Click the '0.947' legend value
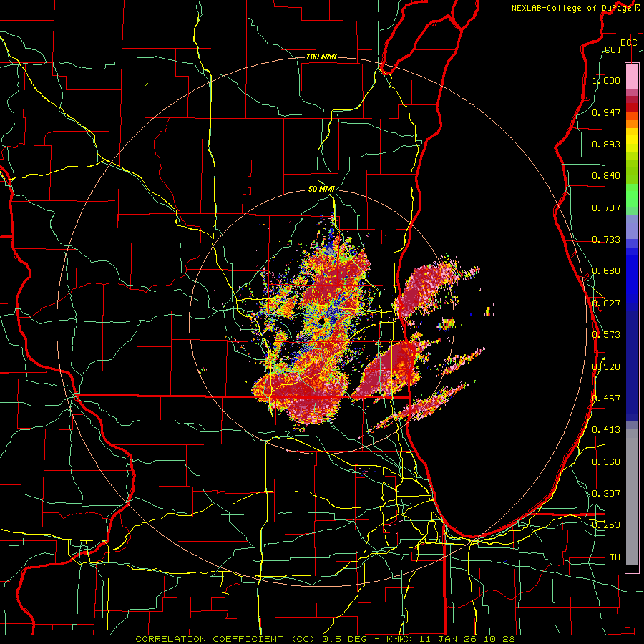Screen dimensions: 644x644 tap(606, 112)
